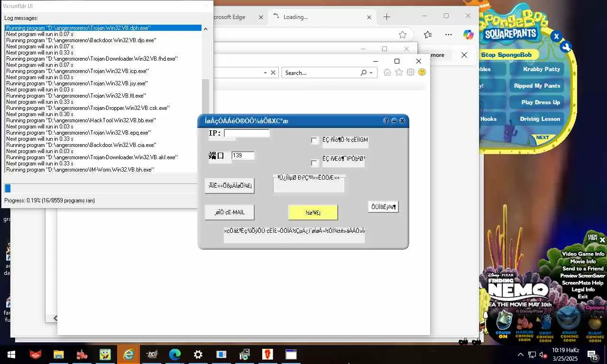Select Video Game Info menu entry

click(x=583, y=254)
